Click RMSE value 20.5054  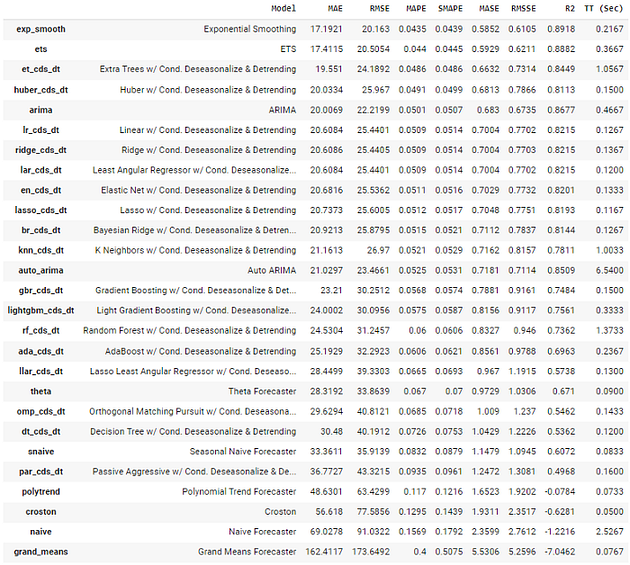coord(373,49)
